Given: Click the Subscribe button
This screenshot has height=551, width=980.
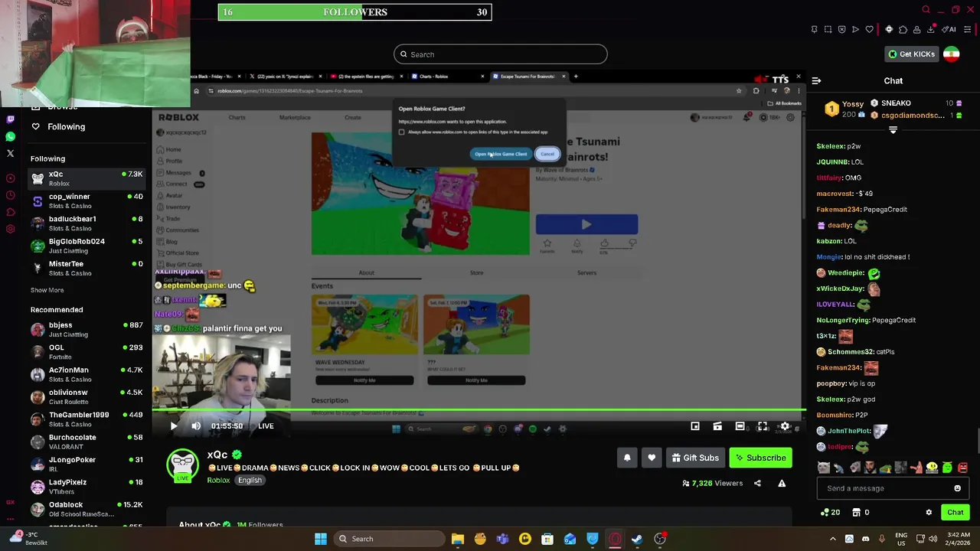Looking at the screenshot, I should pos(760,458).
